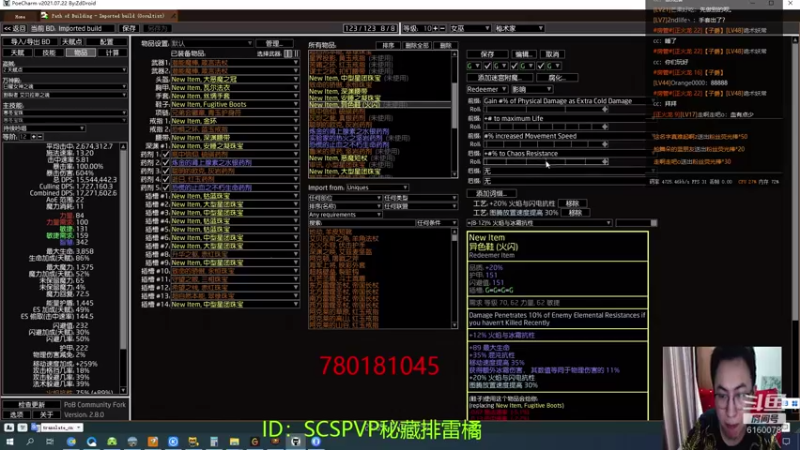
Task: Switch to the 物品 tab
Action: pyautogui.click(x=80, y=53)
